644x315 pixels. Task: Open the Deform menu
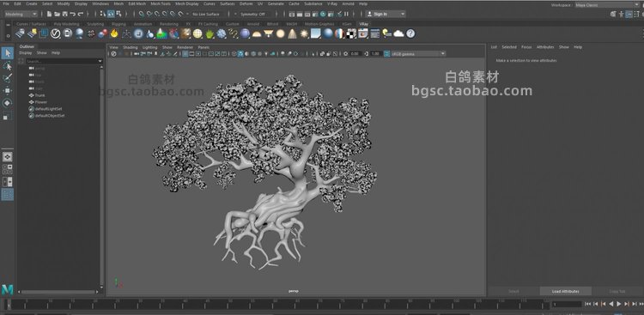click(246, 3)
